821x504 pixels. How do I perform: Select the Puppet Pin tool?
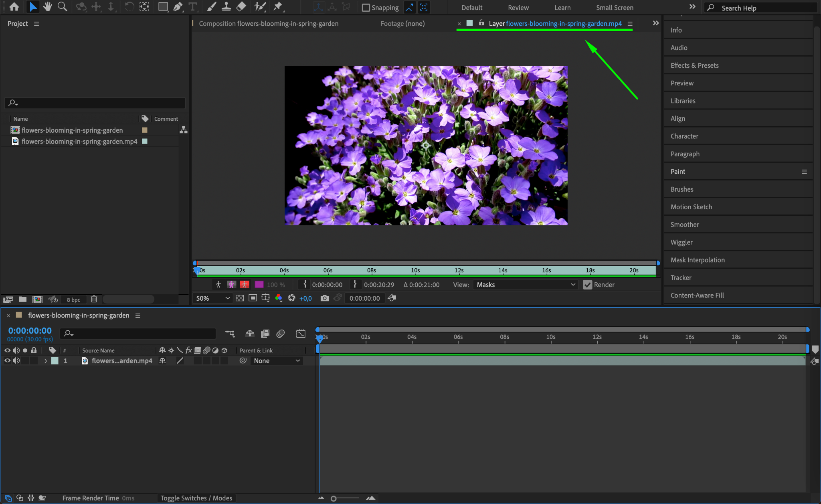tap(278, 7)
